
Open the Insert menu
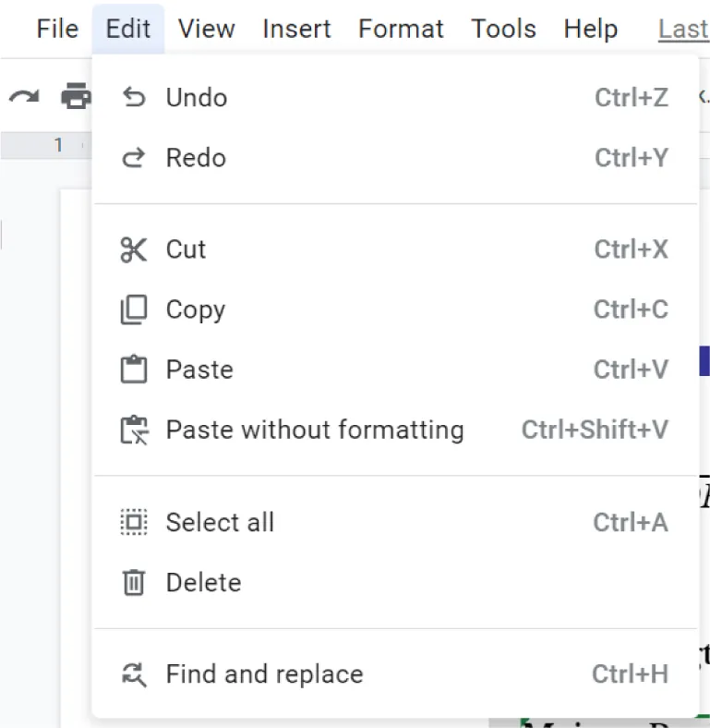(296, 30)
